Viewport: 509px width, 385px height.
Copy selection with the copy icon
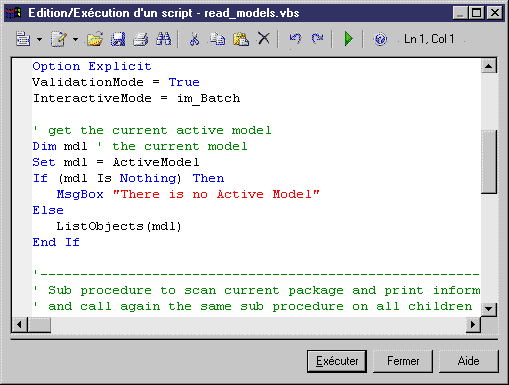(x=217, y=39)
